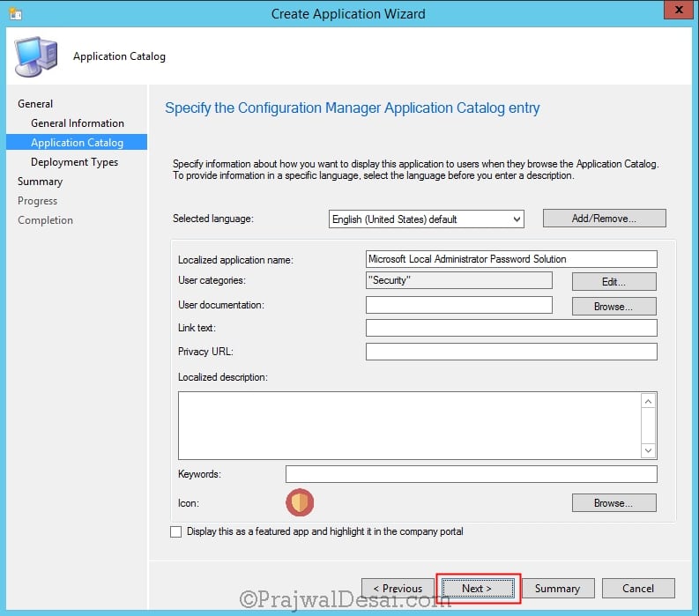
Task: Open Deployment Types step
Action: point(74,162)
